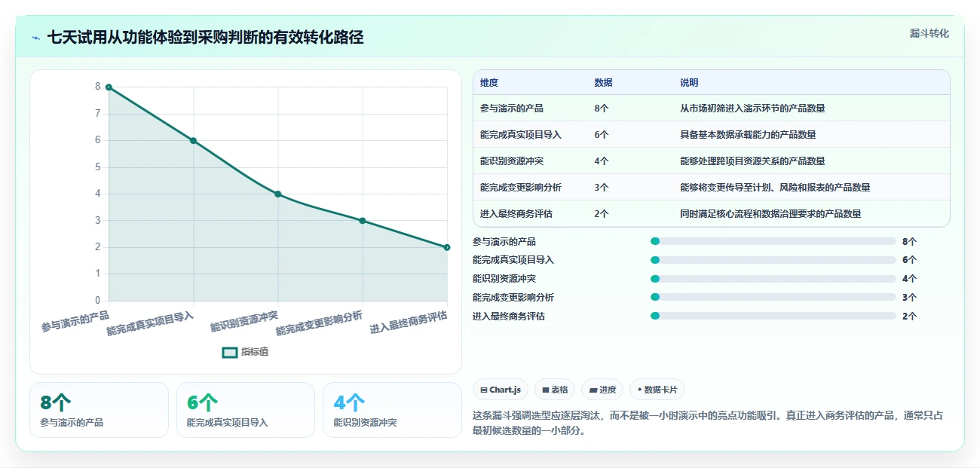Click the 能完成真实项目导入 x-axis label on chart
Screen dimensions: 980x468
tap(151, 323)
